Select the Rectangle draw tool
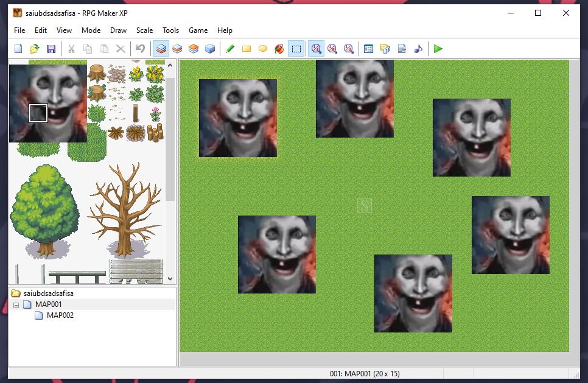The image size is (588, 383). pyautogui.click(x=247, y=49)
